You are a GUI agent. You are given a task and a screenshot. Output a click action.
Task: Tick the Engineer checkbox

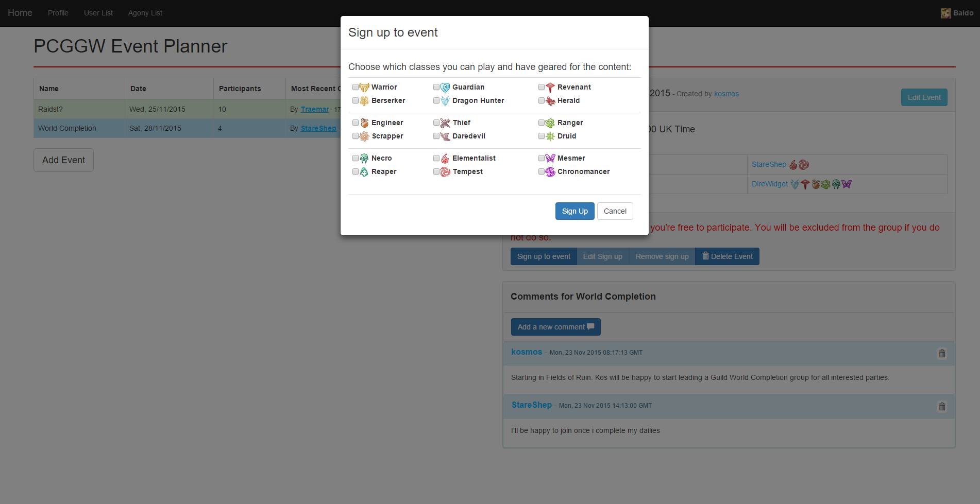point(356,123)
